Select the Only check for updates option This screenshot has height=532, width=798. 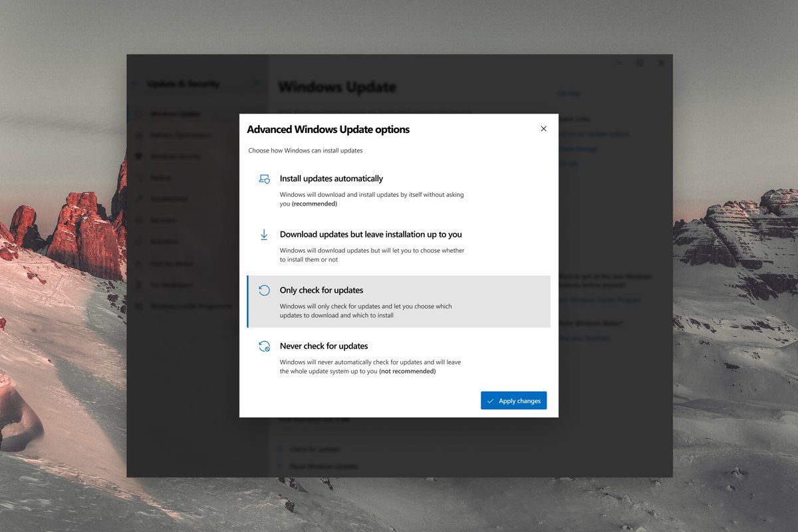coord(399,302)
